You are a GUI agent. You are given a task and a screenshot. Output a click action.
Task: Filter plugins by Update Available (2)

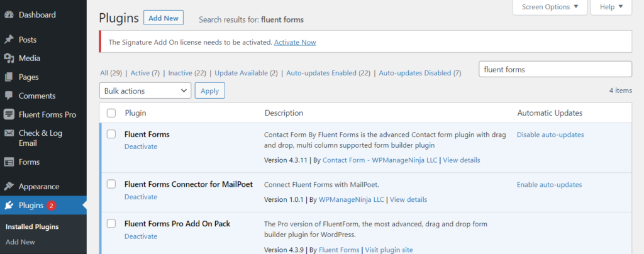pyautogui.click(x=247, y=73)
